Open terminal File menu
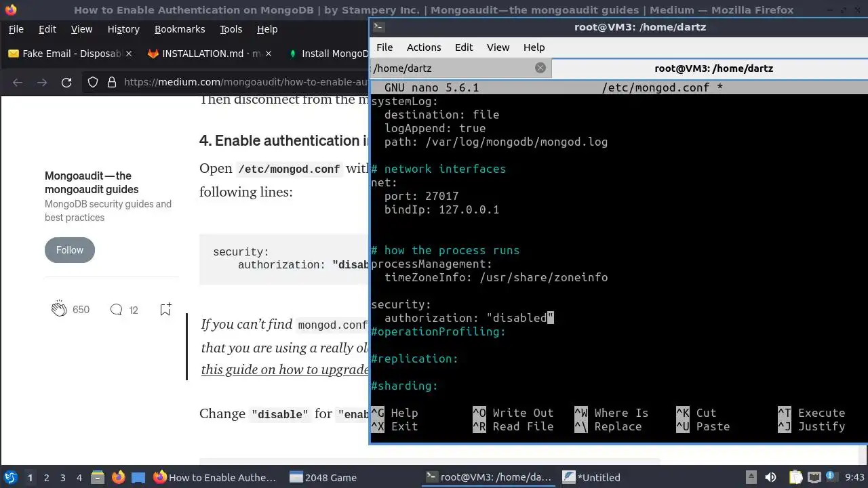The image size is (868, 488). (x=384, y=47)
